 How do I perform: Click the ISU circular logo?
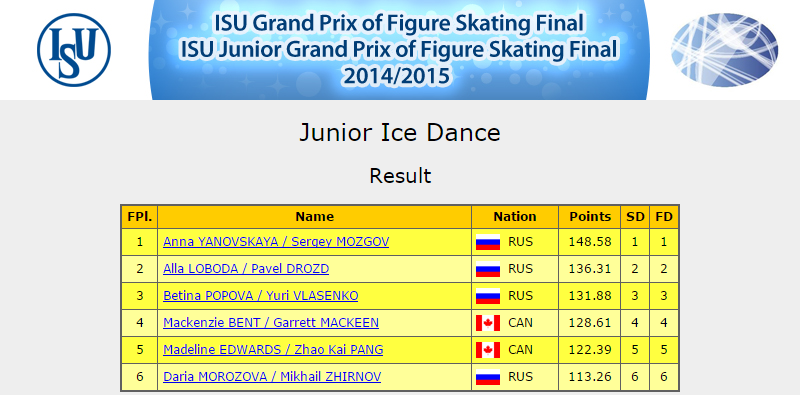(x=74, y=50)
